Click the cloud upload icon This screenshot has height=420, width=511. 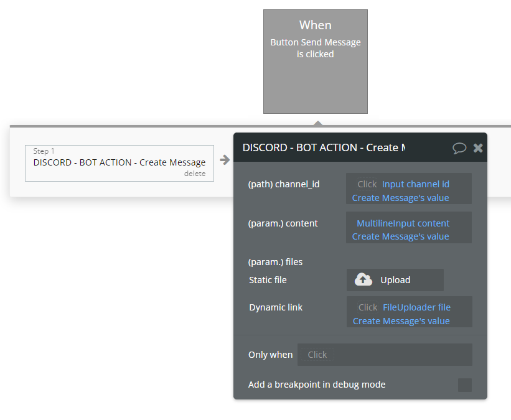pyautogui.click(x=363, y=279)
